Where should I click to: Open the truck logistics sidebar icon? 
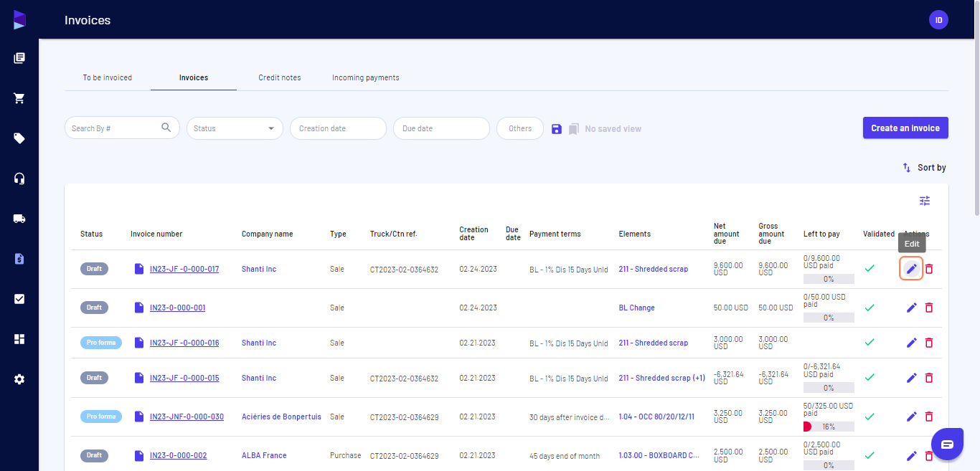(19, 219)
